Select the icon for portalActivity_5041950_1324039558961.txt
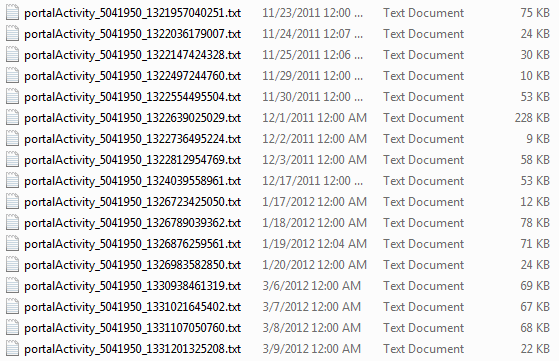This screenshot has height=361, width=559. point(12,181)
